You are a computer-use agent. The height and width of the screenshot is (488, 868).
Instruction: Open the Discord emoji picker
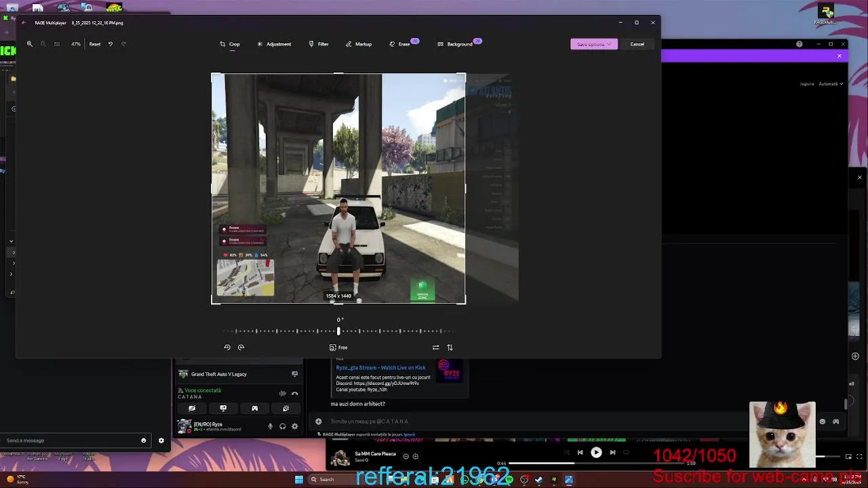coord(823,422)
